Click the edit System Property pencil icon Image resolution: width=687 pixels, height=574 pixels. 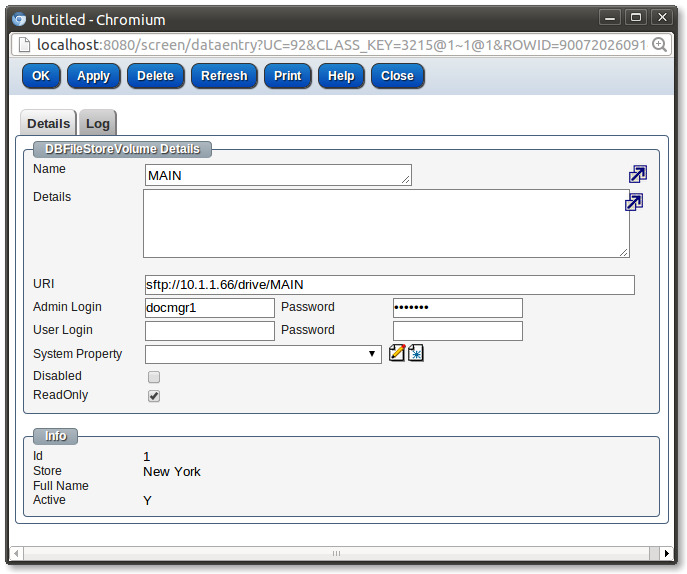point(397,352)
